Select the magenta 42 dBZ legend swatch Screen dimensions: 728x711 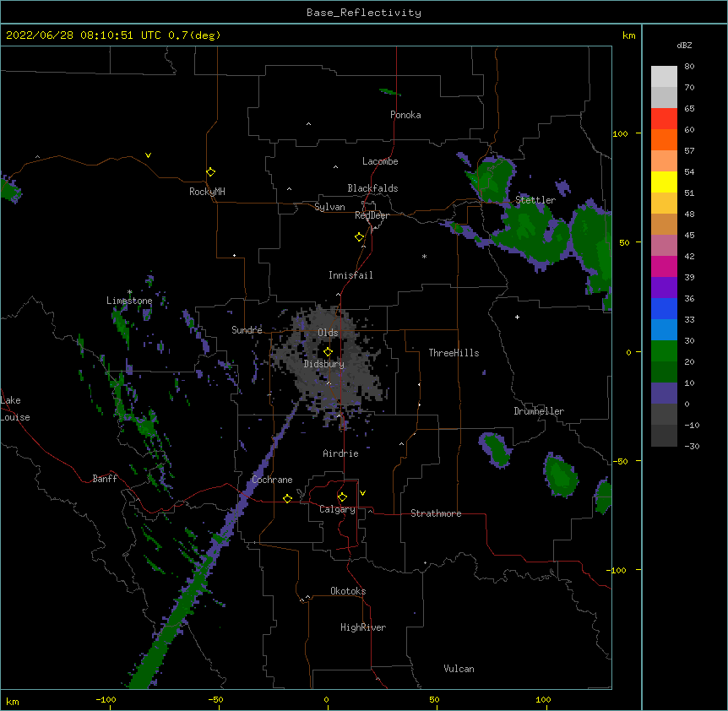[x=664, y=266]
